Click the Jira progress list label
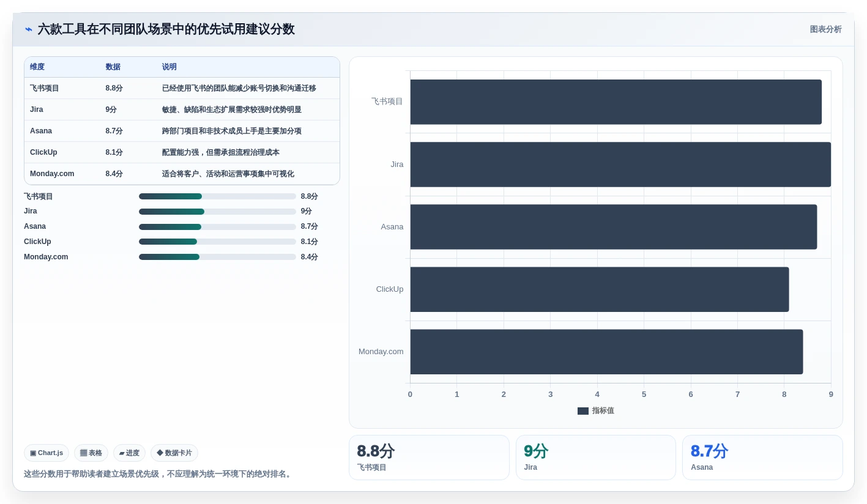Screen dimensions: 867x504 (x=31, y=211)
